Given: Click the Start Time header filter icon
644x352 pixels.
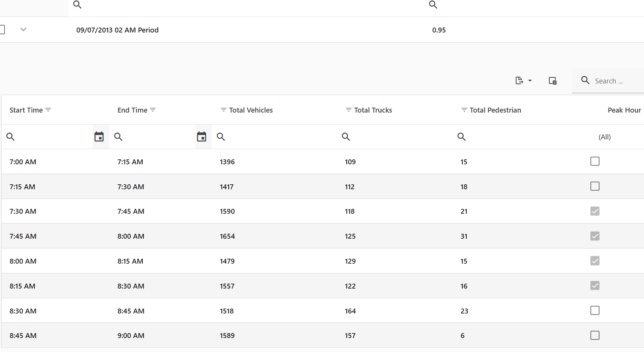Looking at the screenshot, I should (x=48, y=110).
